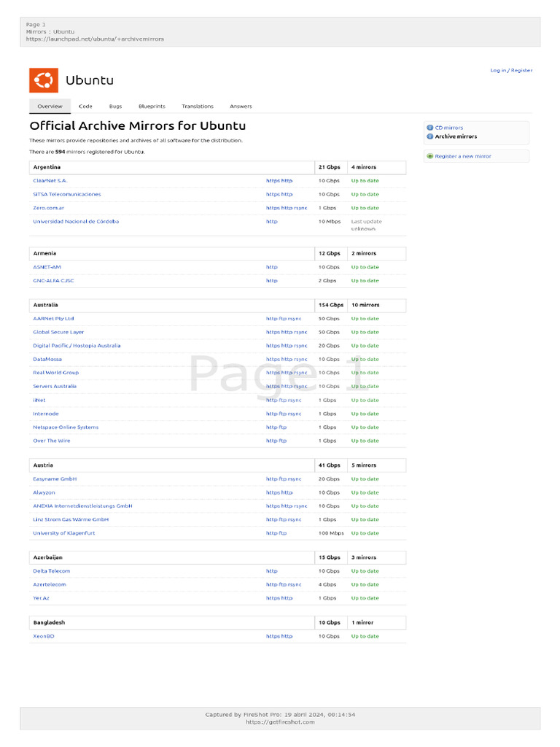Open the ClearNet S.A. mirror
Image resolution: width=560 pixels, height=747 pixels.
pyautogui.click(x=50, y=181)
